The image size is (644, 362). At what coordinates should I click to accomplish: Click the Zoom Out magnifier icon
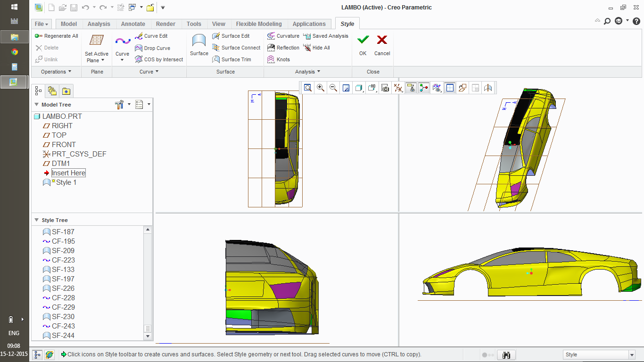coord(333,88)
